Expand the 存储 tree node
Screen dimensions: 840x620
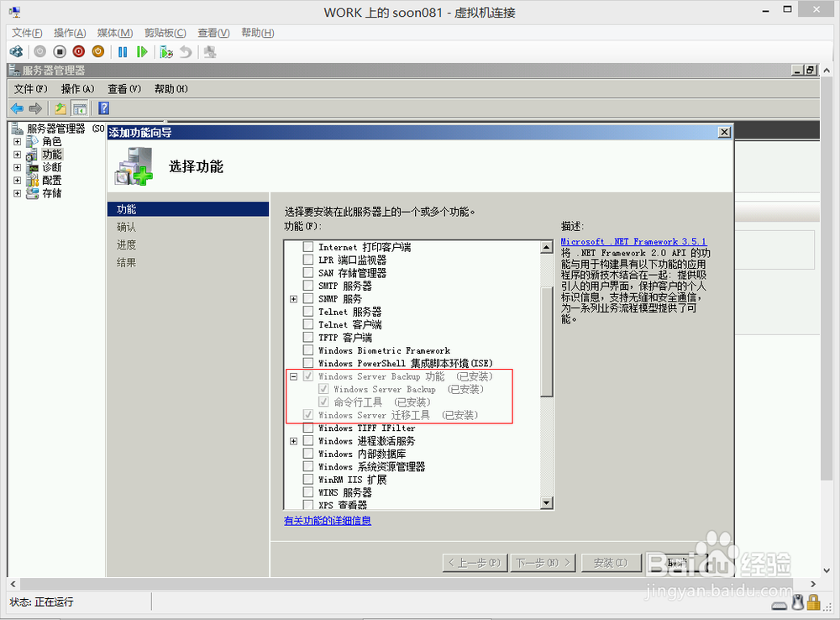click(x=17, y=193)
